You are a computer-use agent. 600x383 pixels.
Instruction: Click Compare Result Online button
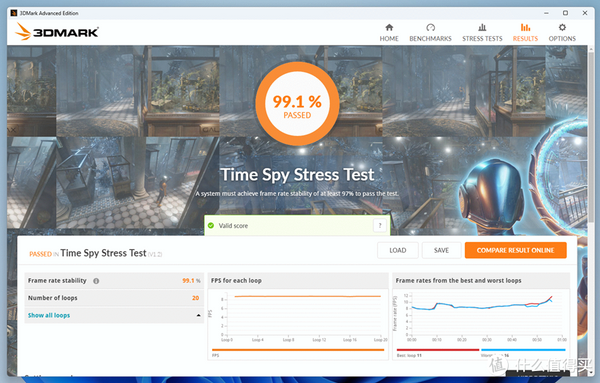(x=515, y=250)
